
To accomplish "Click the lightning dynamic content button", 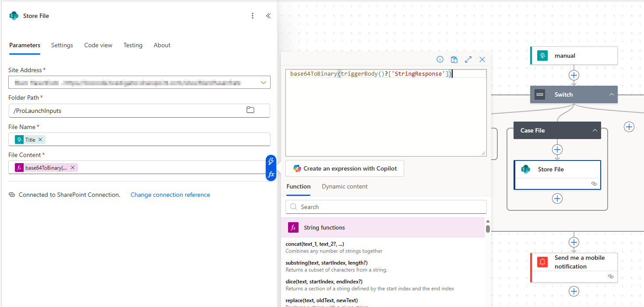I will click(271, 161).
